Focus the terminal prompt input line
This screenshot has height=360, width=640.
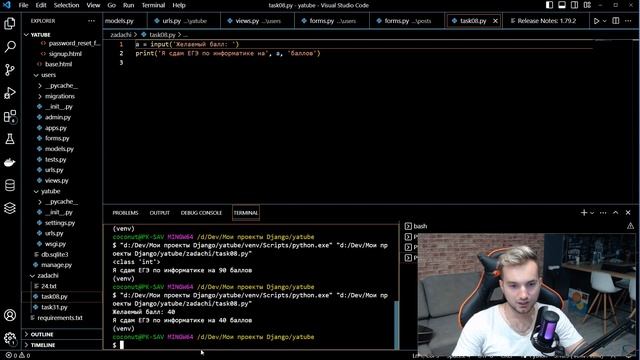(122, 345)
